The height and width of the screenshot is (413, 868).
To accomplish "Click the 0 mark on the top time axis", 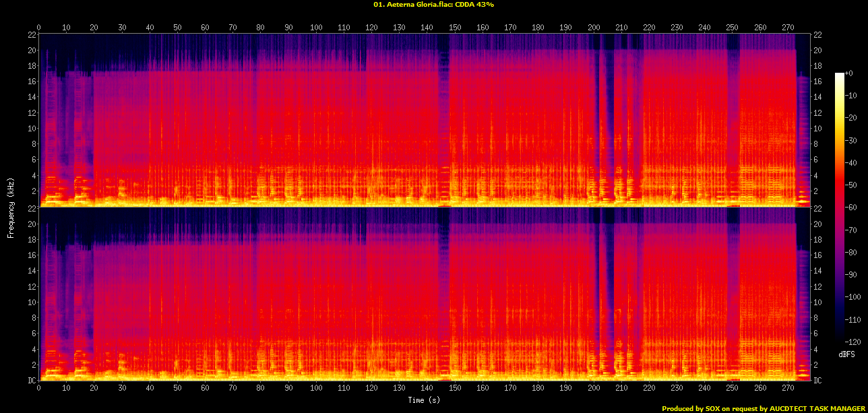I will (x=39, y=28).
